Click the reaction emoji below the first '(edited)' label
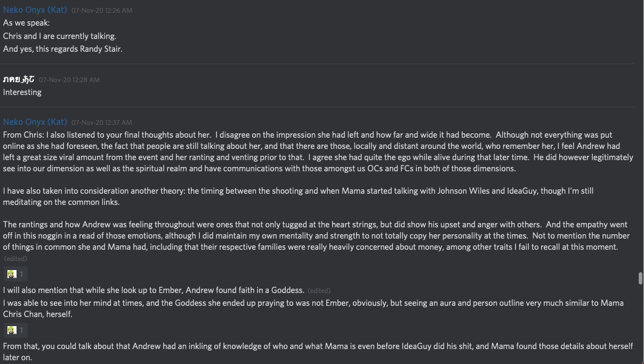644x364 pixels. coord(12,274)
